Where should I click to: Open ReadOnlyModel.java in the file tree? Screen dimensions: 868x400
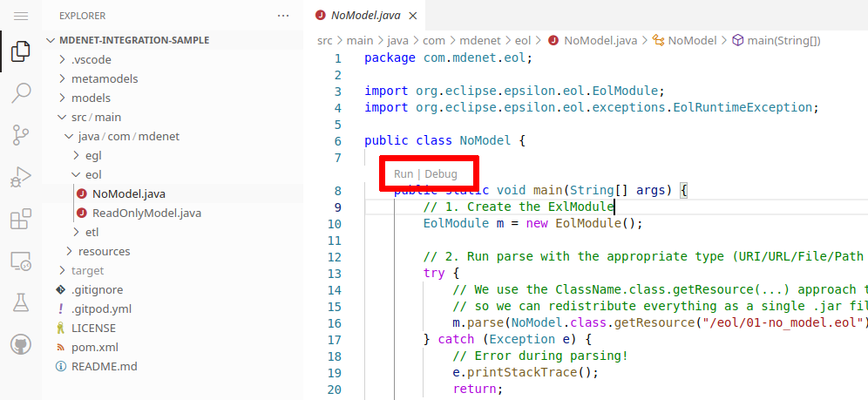tap(146, 213)
